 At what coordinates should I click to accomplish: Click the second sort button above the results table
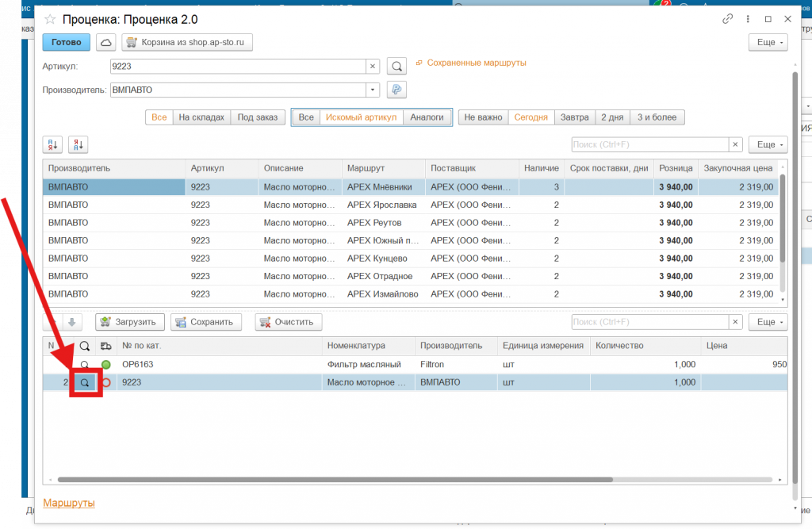click(79, 144)
